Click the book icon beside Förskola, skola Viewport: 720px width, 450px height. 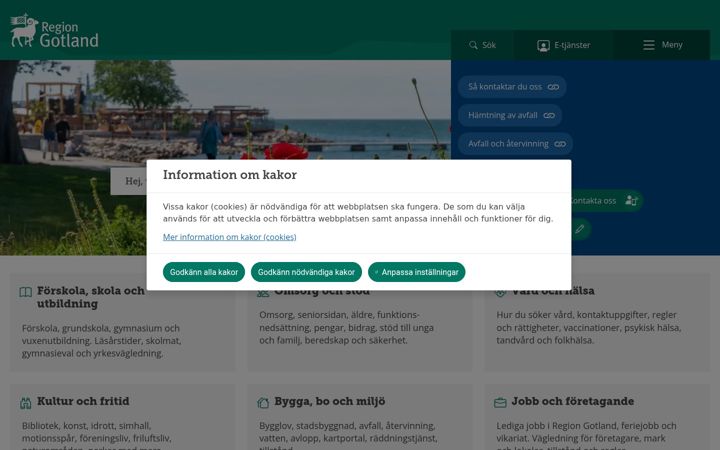26,292
